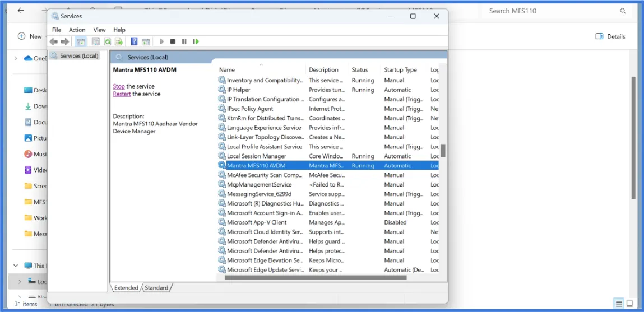This screenshot has height=312, width=644.
Task: Click the Stop the service link
Action: pos(119,86)
